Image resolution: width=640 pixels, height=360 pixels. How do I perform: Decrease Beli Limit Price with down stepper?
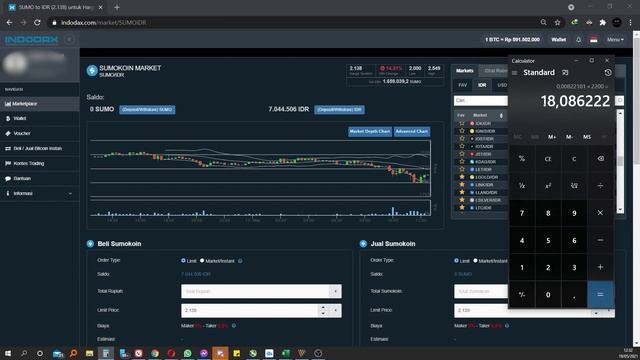(x=323, y=314)
